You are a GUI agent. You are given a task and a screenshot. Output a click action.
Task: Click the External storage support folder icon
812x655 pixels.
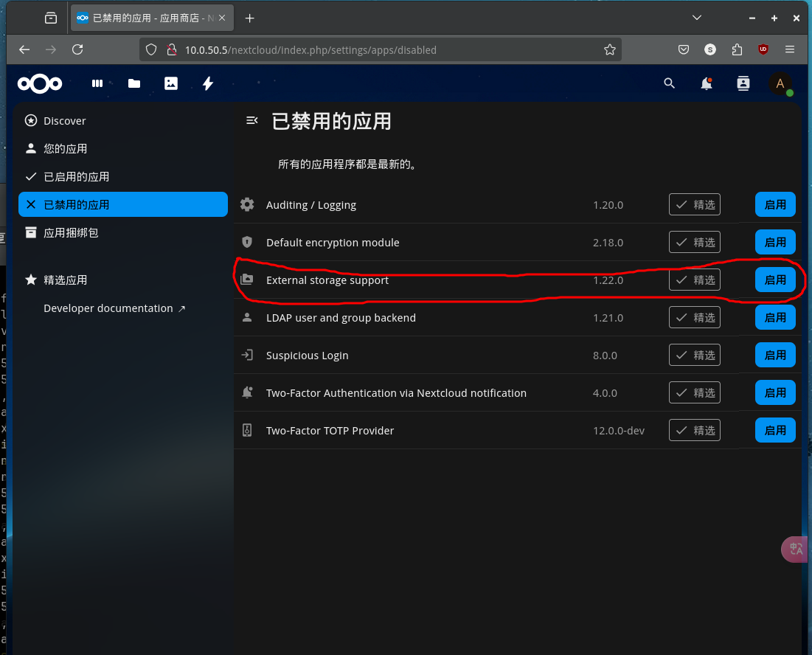click(x=247, y=280)
